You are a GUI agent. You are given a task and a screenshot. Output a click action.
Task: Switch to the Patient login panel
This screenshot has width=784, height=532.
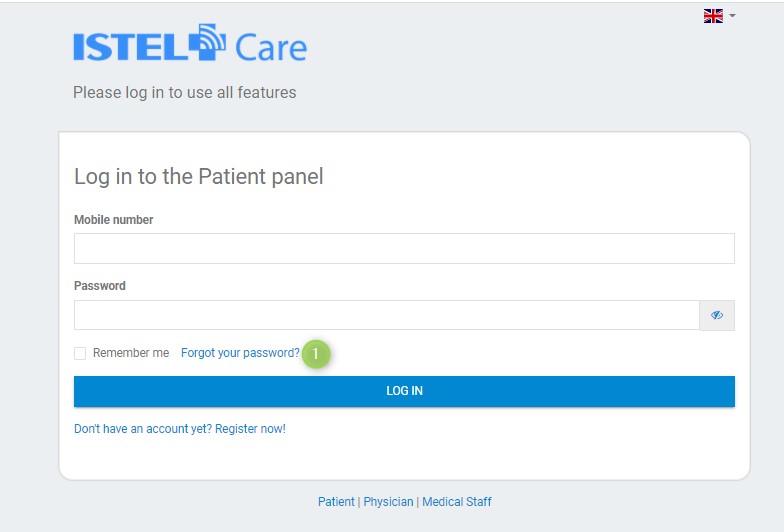336,502
